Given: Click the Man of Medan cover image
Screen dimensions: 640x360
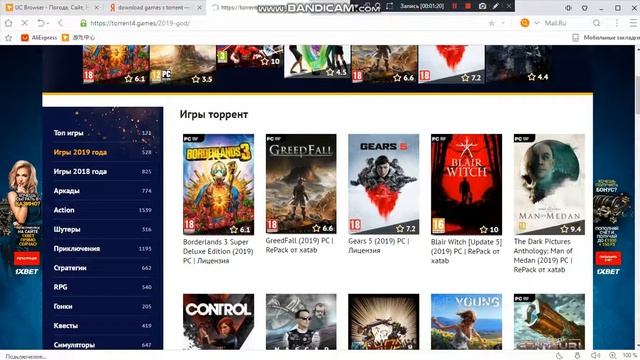Looking at the screenshot, I should [x=549, y=184].
